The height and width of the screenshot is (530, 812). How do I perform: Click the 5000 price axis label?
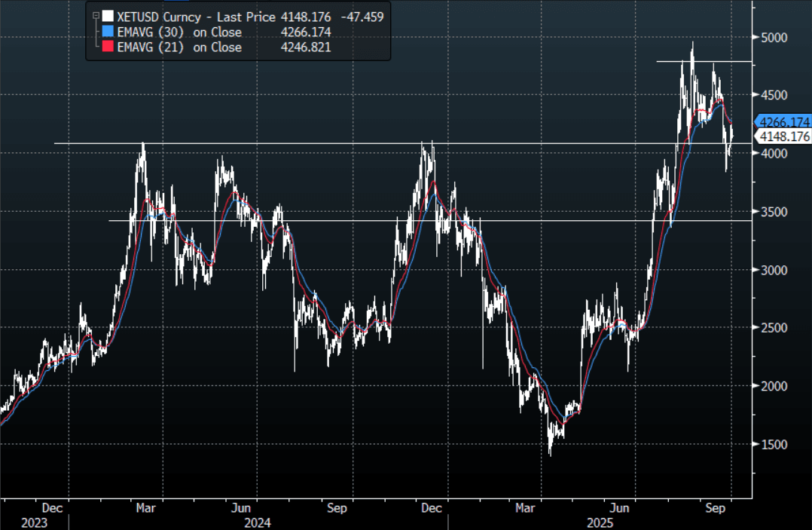(x=773, y=38)
